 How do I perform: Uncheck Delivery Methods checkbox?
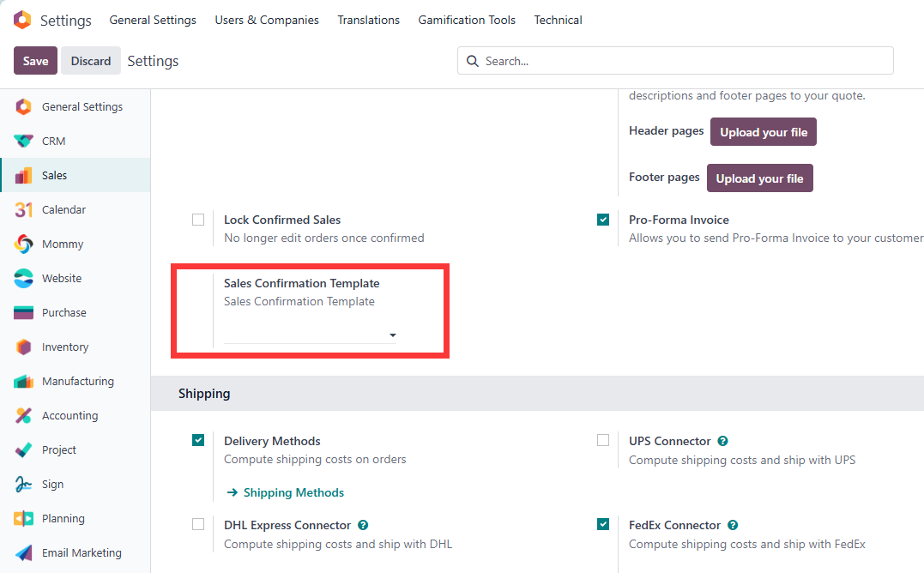point(198,440)
